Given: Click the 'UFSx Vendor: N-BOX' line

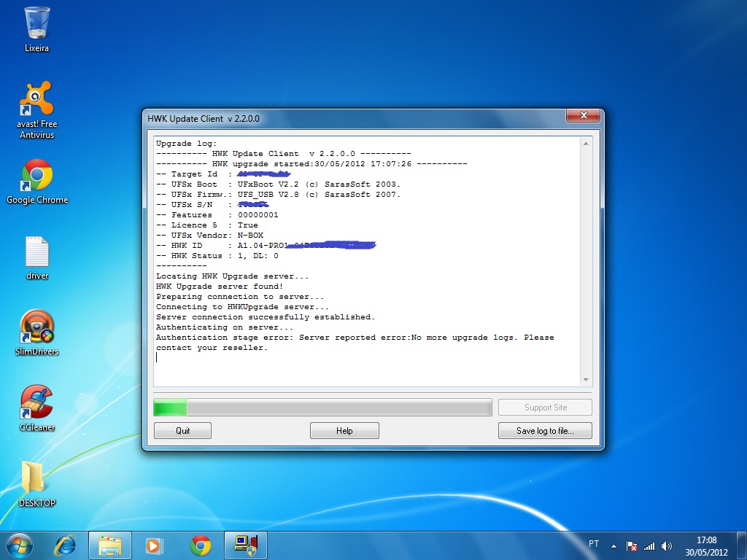Looking at the screenshot, I should [209, 236].
